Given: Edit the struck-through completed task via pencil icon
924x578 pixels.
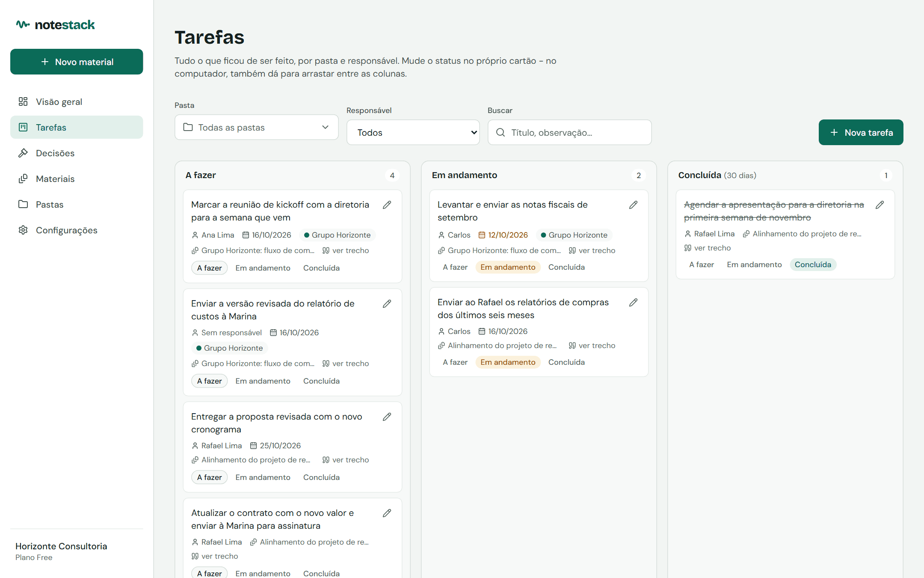Looking at the screenshot, I should point(880,205).
